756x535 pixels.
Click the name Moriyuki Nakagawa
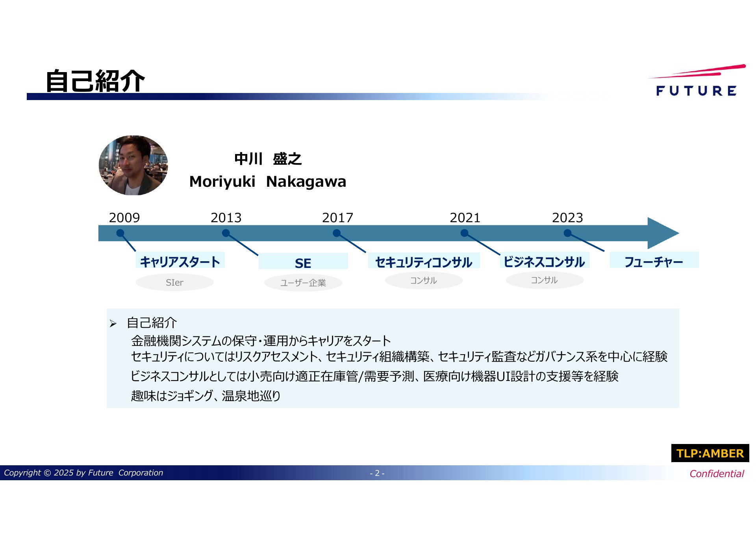point(268,182)
